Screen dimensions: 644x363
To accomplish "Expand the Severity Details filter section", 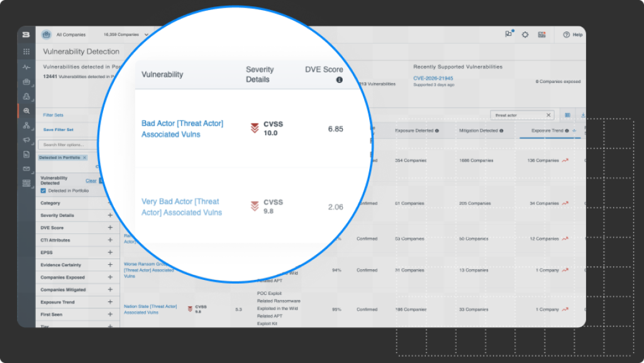I will coord(111,215).
